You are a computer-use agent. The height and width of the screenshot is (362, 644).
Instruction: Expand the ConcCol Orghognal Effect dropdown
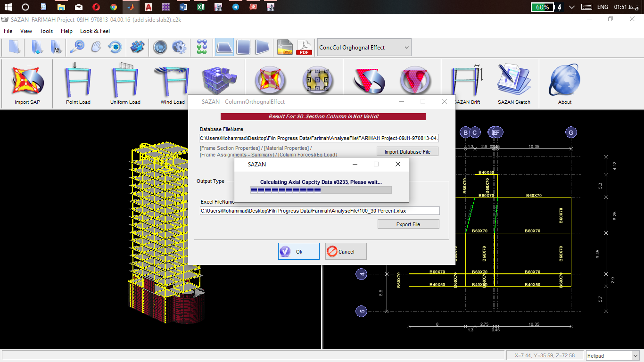364,48
